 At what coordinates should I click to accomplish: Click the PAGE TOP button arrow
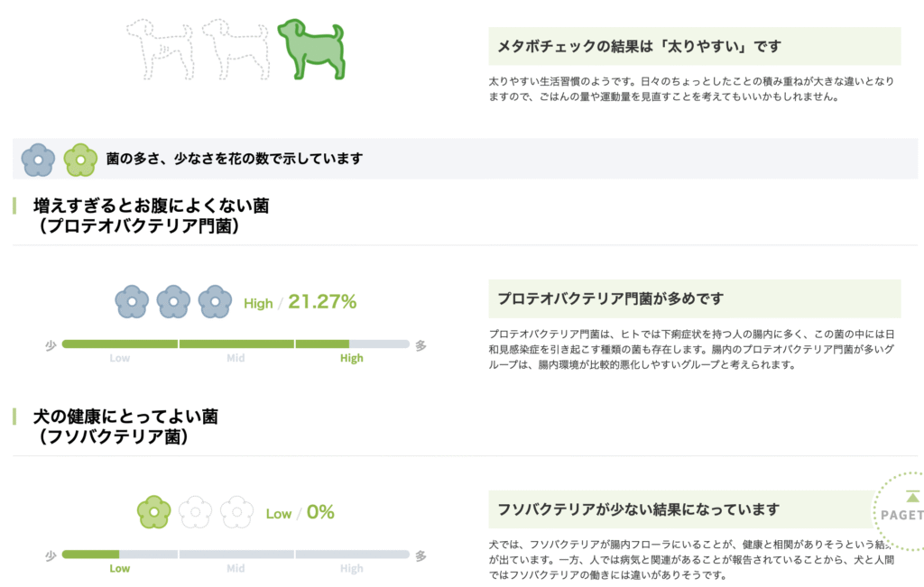click(x=912, y=496)
